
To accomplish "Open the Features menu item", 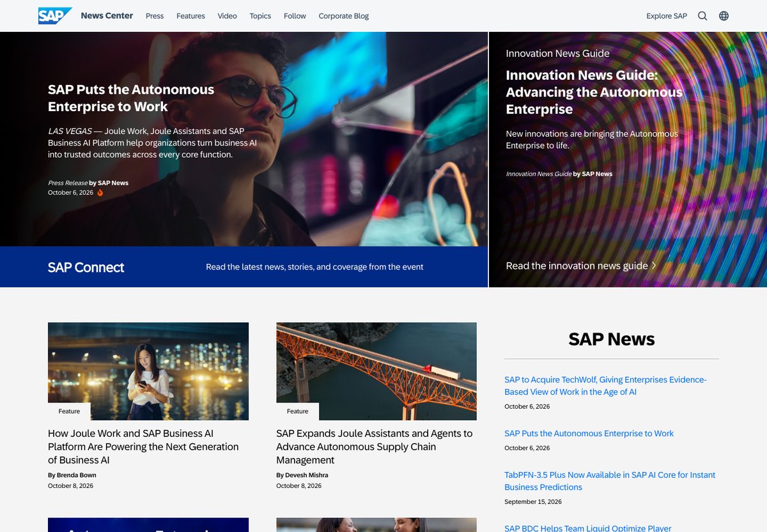I will [x=190, y=16].
